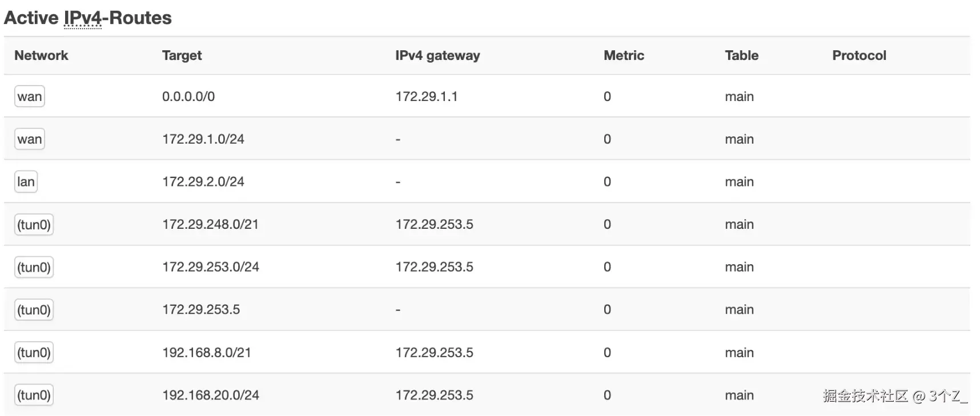Click the 0.0.0.0/0 target cell
The width and height of the screenshot is (980, 416).
point(188,96)
